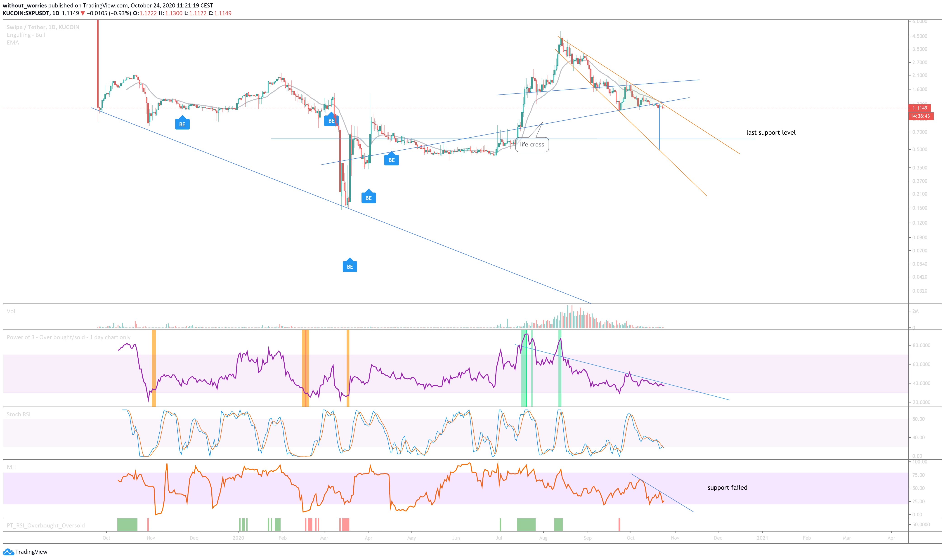Click the 'without_worries' author name
Image resolution: width=945 pixels, height=560 pixels.
[x=25, y=6]
